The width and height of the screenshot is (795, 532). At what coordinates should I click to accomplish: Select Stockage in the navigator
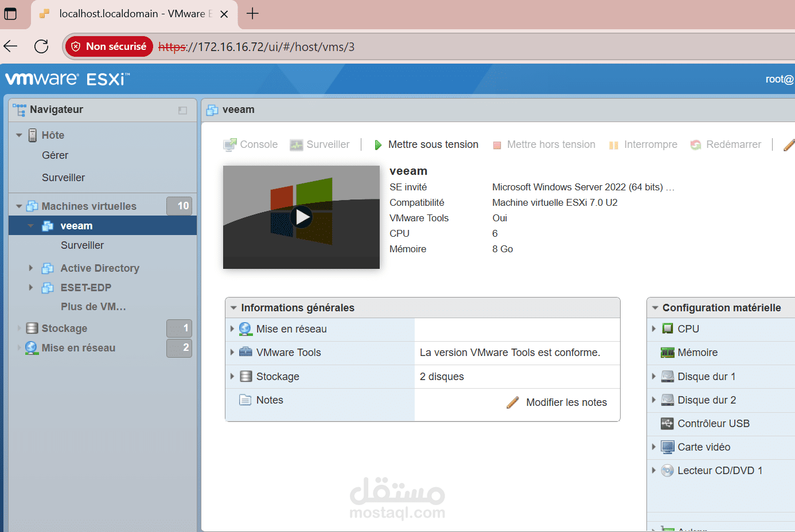point(64,328)
